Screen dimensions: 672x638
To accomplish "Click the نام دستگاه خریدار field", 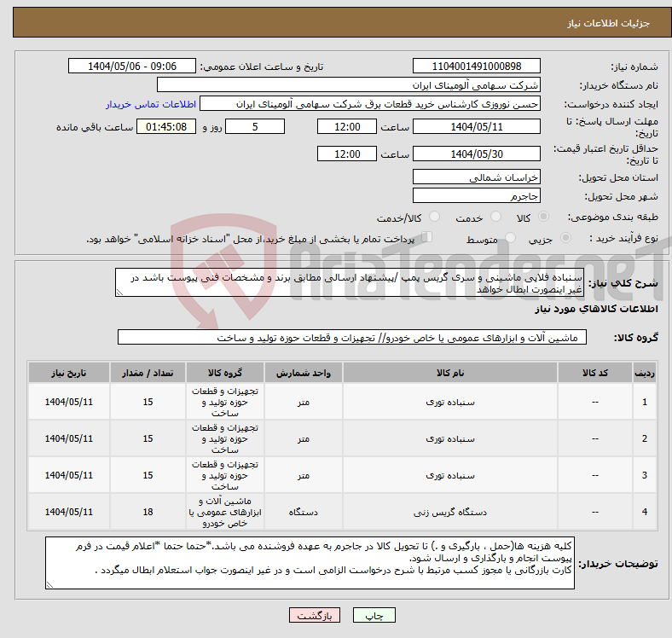I will pyautogui.click(x=349, y=85).
